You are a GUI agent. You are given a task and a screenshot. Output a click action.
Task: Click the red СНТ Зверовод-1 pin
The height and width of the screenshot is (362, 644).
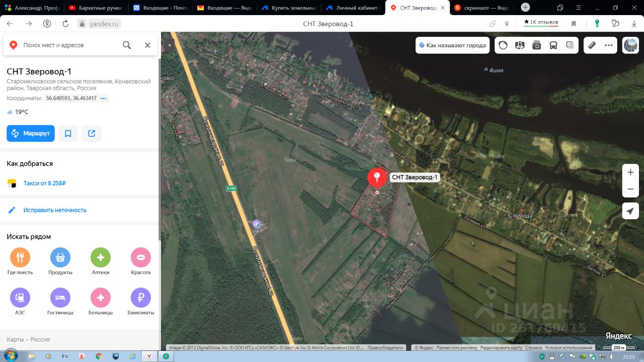click(377, 178)
